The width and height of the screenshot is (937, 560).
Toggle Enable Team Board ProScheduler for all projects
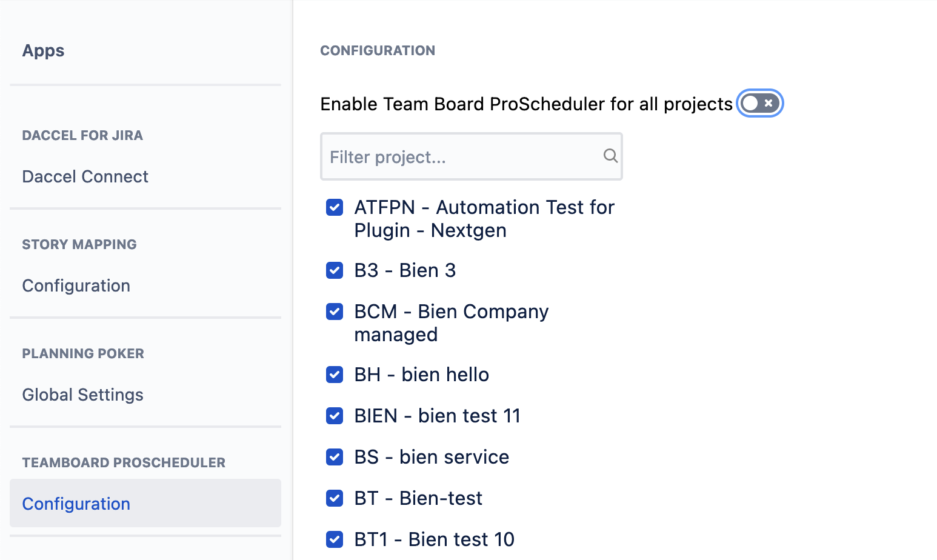coord(759,103)
